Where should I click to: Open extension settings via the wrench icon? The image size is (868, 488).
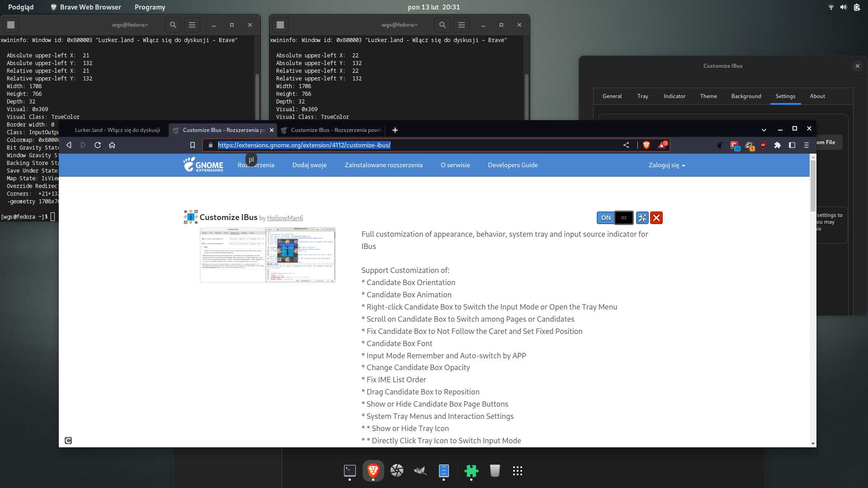(642, 218)
